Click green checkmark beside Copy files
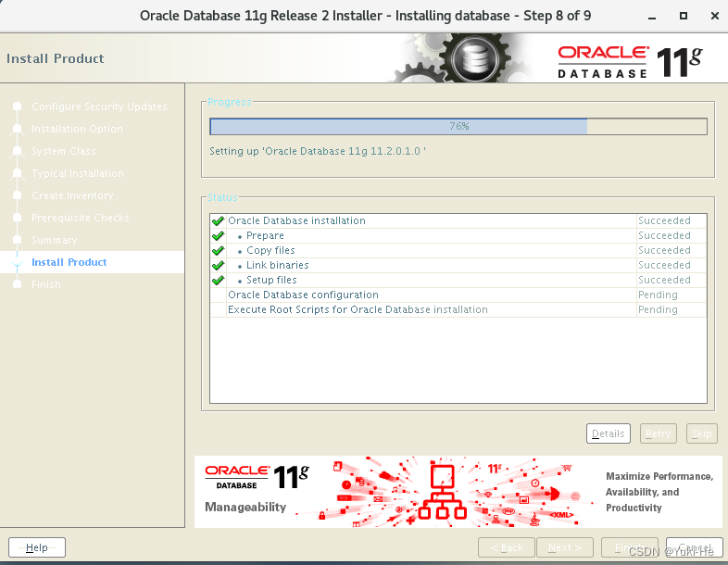This screenshot has width=728, height=565. click(x=218, y=251)
